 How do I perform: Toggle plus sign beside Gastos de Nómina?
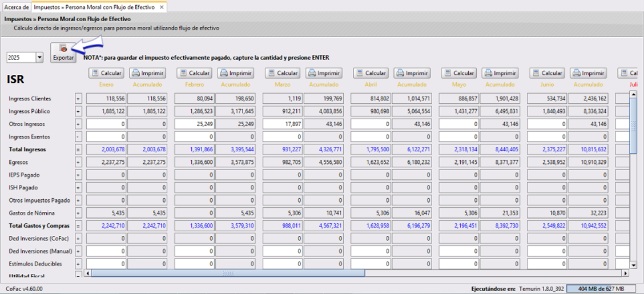(x=78, y=213)
